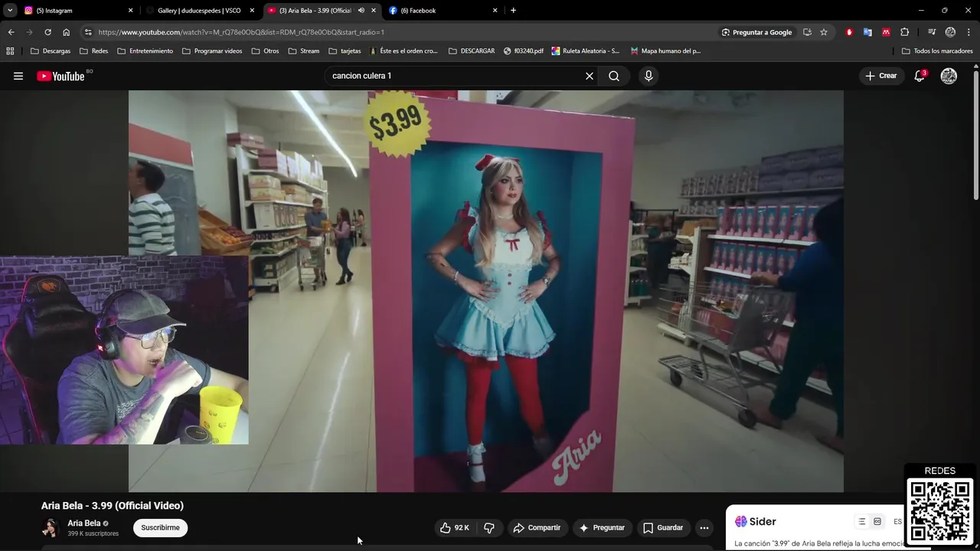Open the DESCARGAR bookmark folder
This screenshot has width=980, height=551.
pos(472,51)
